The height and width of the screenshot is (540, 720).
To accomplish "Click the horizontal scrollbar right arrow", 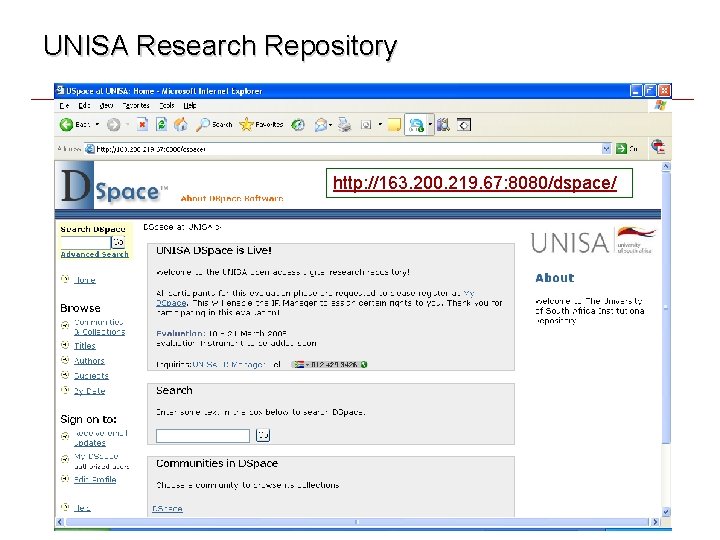I will pyautogui.click(x=655, y=522).
